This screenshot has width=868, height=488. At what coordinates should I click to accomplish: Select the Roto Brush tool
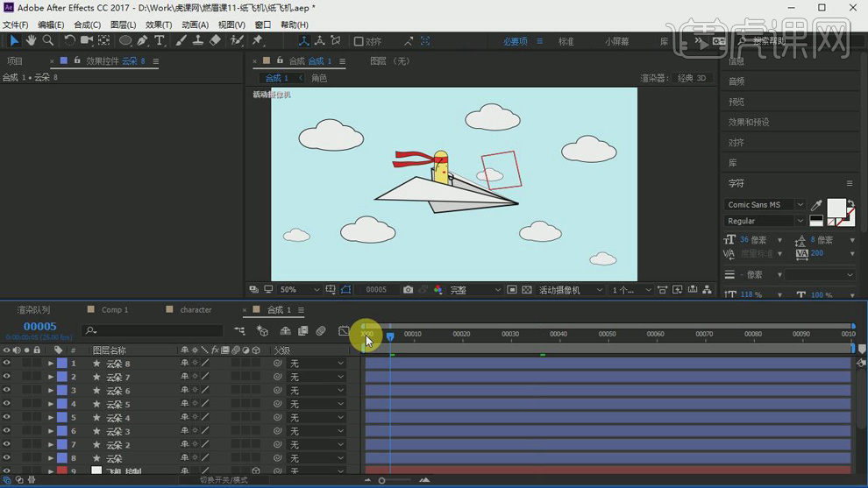tap(237, 40)
